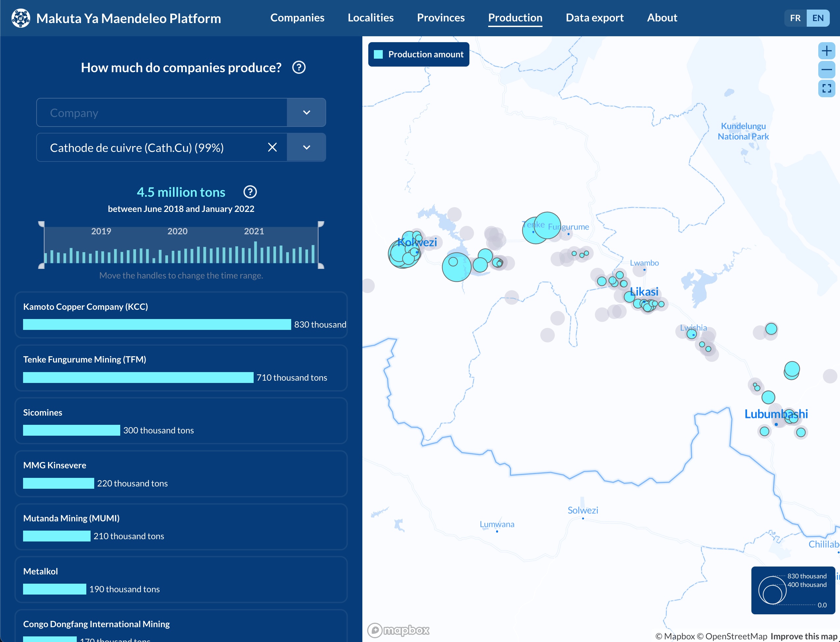Click the Mapbox logo

(398, 630)
